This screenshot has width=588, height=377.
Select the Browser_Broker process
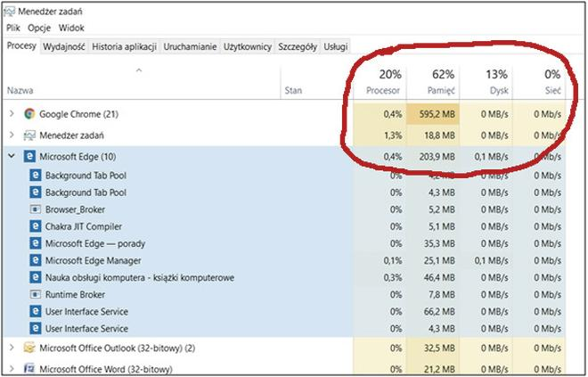click(x=284, y=209)
